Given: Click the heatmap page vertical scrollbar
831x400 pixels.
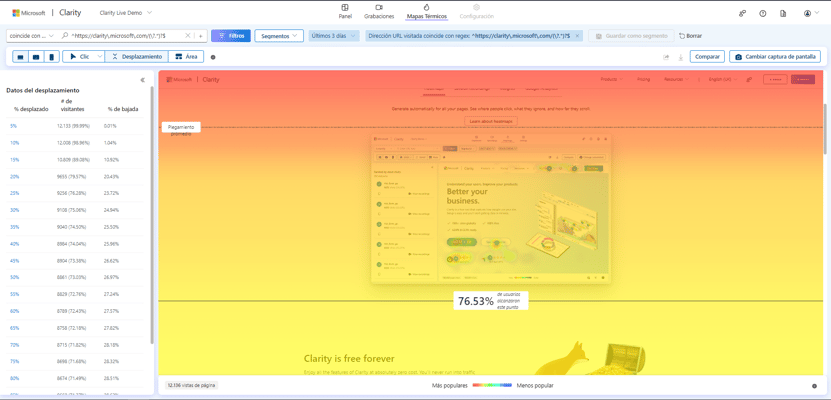Looking at the screenshot, I should point(826,127).
